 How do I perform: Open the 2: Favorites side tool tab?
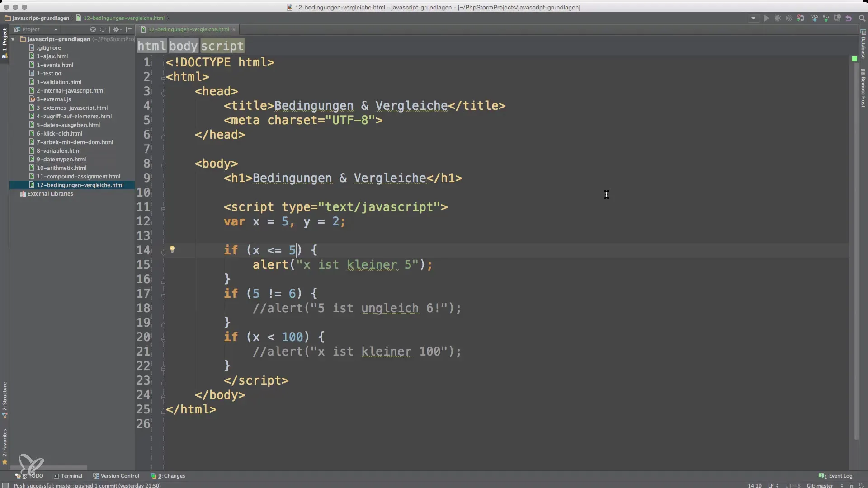5,446
